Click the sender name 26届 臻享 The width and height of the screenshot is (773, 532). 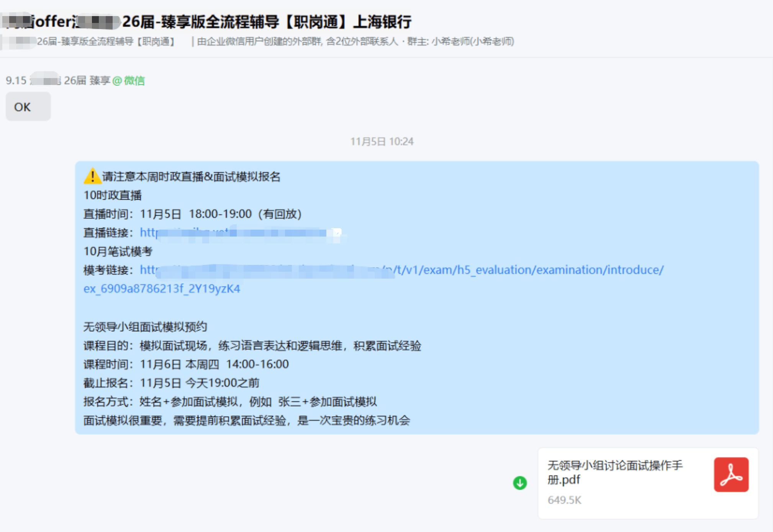[87, 80]
